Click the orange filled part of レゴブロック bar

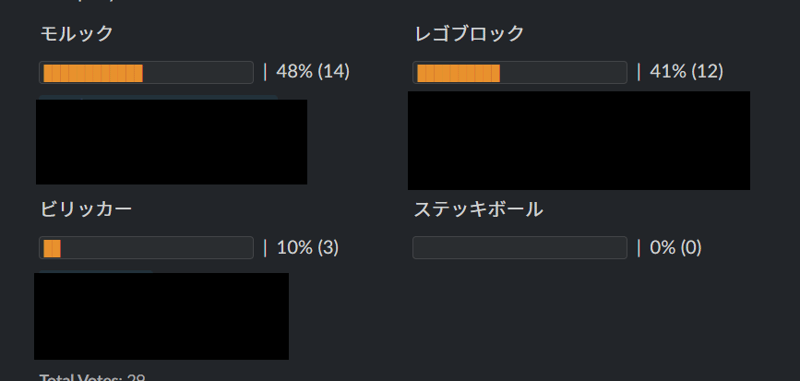pos(458,73)
